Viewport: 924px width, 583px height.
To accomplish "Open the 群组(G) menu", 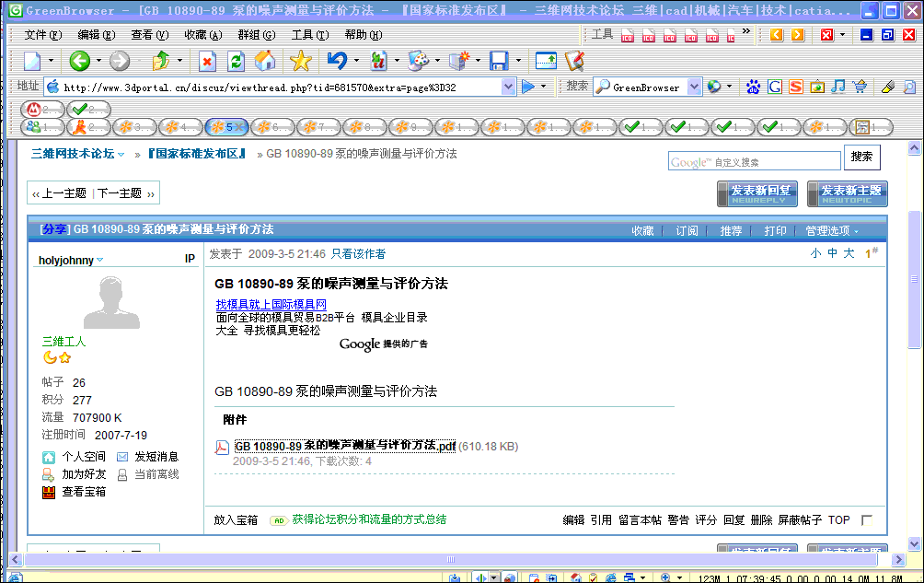I will click(x=257, y=35).
